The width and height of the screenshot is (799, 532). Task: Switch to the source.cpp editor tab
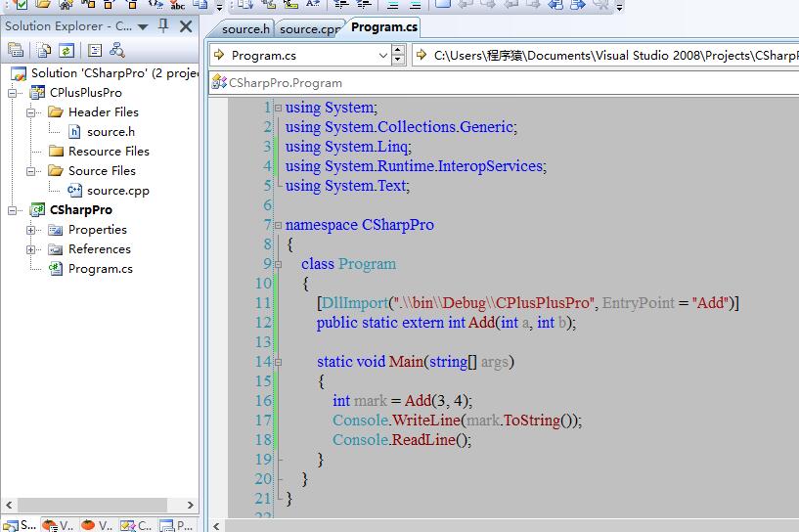[309, 29]
